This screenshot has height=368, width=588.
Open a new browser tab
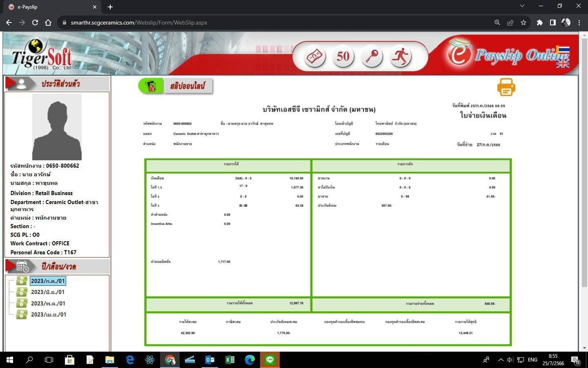pyautogui.click(x=110, y=7)
